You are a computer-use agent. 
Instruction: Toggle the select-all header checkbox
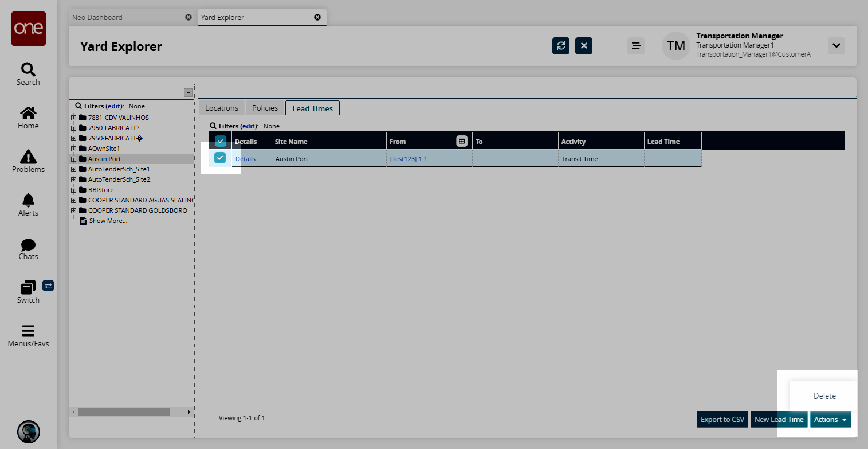[221, 141]
